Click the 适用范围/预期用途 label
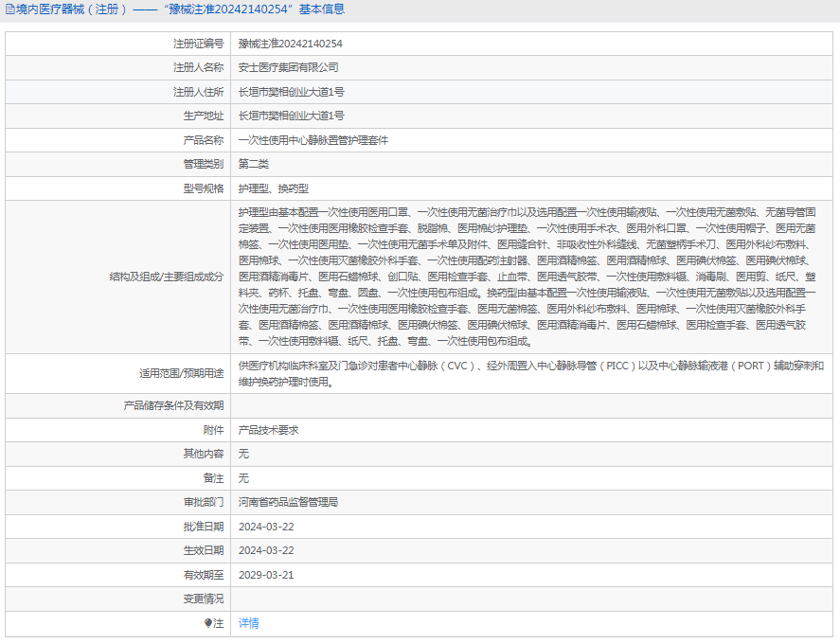 182,373
